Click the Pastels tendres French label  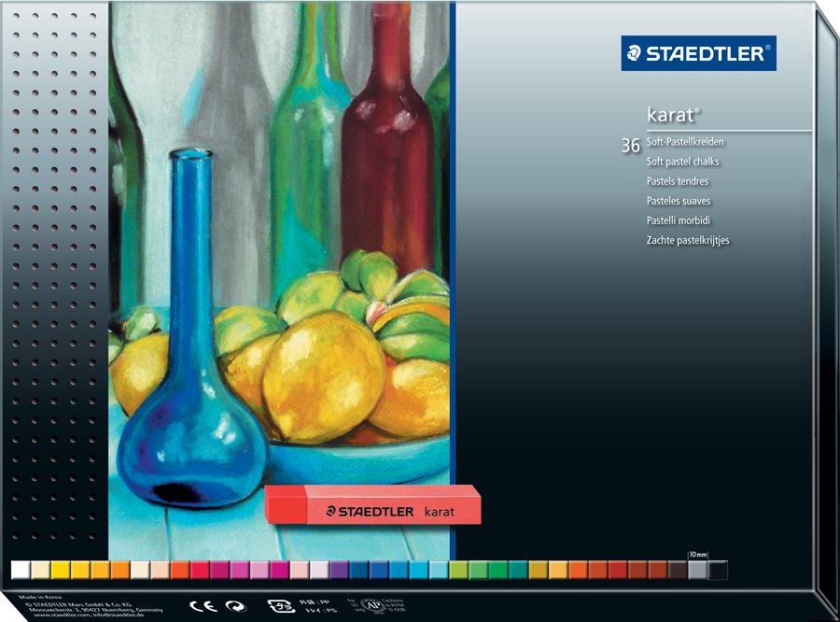678,181
